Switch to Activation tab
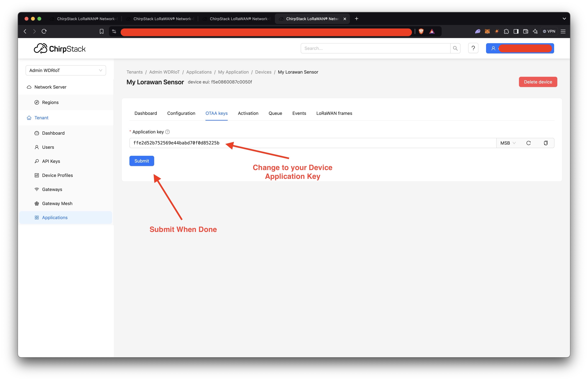The height and width of the screenshot is (381, 588). (248, 113)
